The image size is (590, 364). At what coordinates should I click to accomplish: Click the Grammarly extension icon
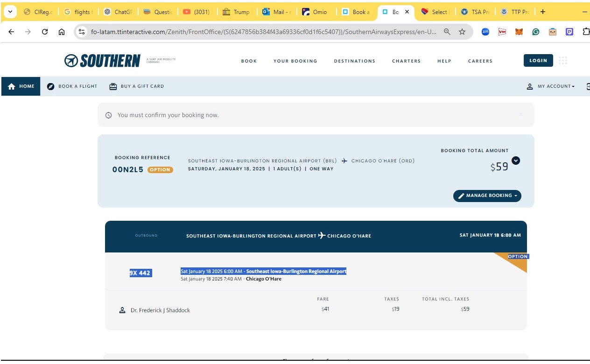[x=536, y=32]
